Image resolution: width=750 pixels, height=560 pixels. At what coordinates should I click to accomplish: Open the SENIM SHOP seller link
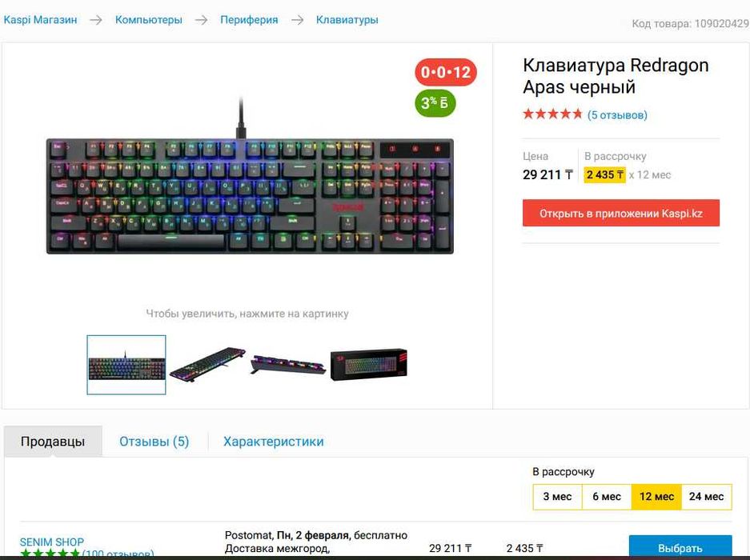[52, 542]
